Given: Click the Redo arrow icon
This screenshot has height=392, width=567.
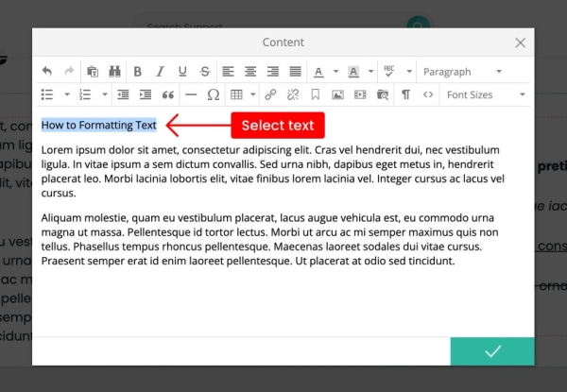Looking at the screenshot, I should click(x=69, y=72).
